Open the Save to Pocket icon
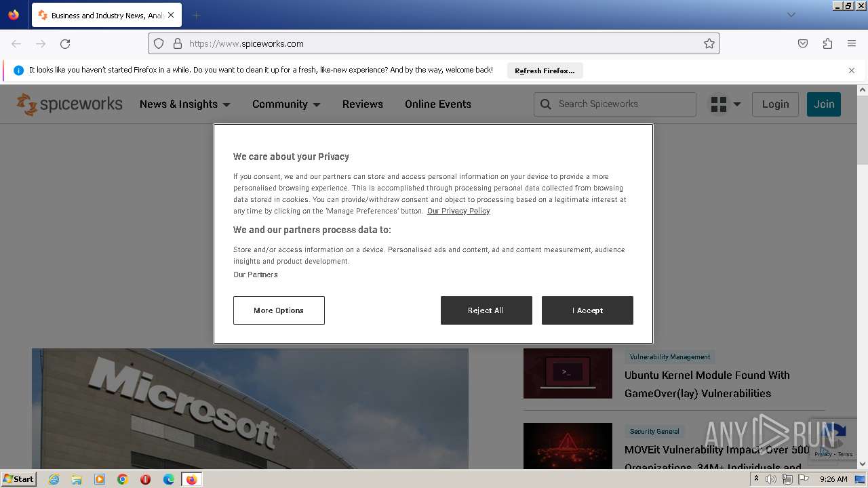 tap(803, 43)
